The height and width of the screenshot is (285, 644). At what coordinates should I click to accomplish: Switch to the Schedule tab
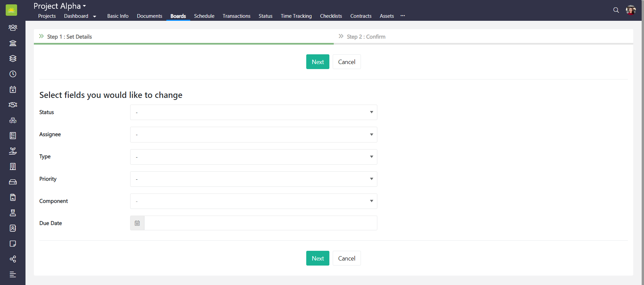(x=204, y=16)
